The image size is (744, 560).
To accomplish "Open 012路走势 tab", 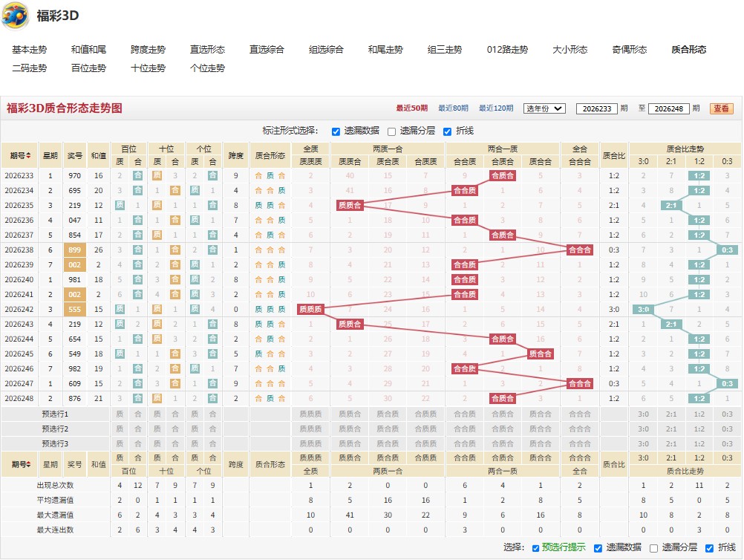I will tap(507, 49).
